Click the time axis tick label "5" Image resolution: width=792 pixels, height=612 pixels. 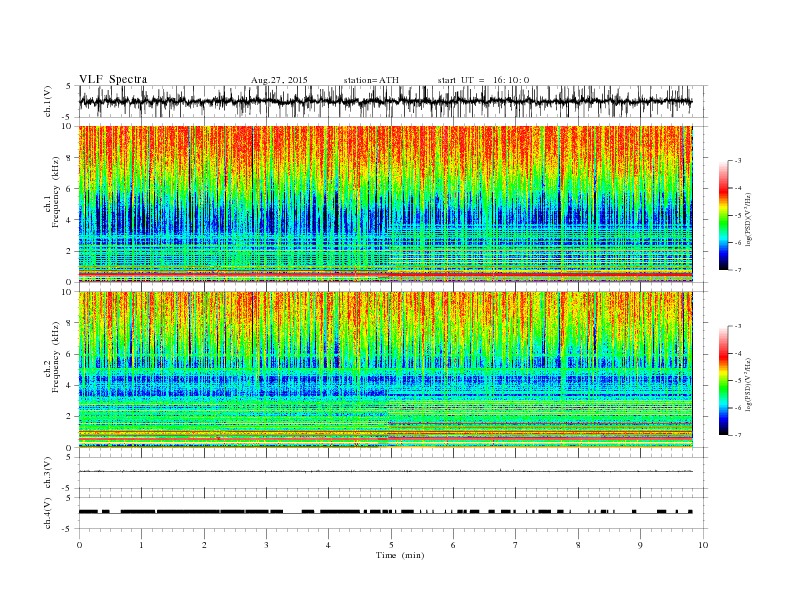click(x=391, y=545)
